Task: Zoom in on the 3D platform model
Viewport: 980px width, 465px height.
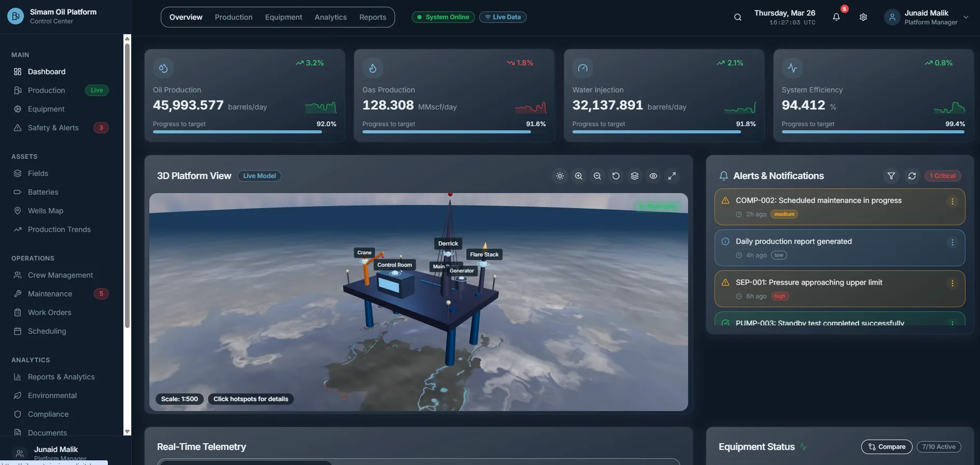Action: point(579,176)
